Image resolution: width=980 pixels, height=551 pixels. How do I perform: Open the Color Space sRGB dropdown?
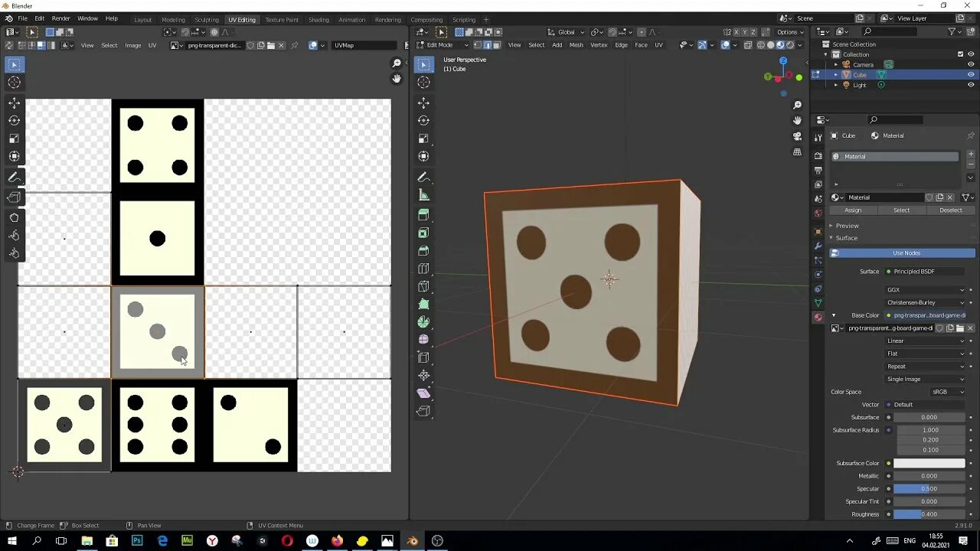click(949, 392)
